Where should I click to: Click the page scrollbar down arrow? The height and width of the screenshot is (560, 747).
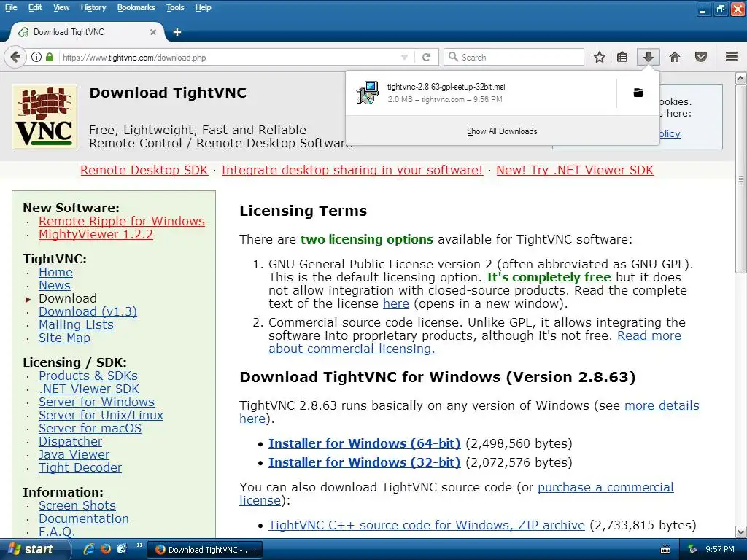pyautogui.click(x=741, y=532)
